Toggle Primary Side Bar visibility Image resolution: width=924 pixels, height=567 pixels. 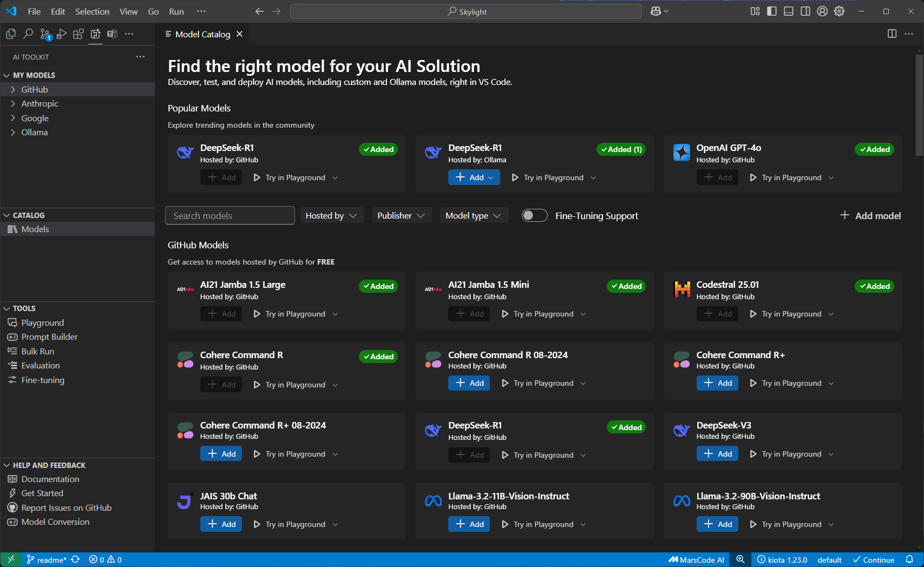click(772, 11)
